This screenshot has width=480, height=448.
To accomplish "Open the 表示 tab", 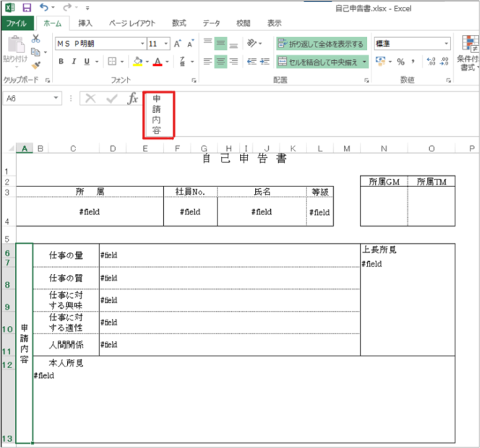I will pyautogui.click(x=274, y=23).
